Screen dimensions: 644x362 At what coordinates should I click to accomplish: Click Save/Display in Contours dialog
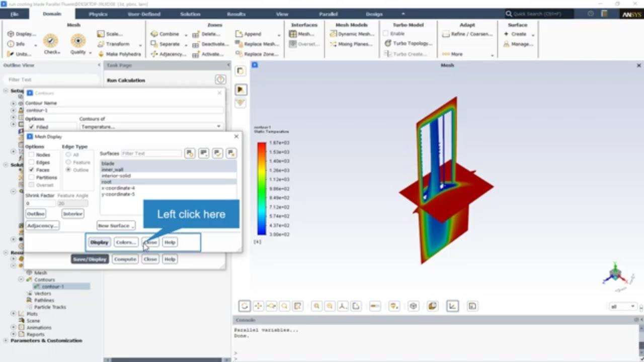pos(90,259)
